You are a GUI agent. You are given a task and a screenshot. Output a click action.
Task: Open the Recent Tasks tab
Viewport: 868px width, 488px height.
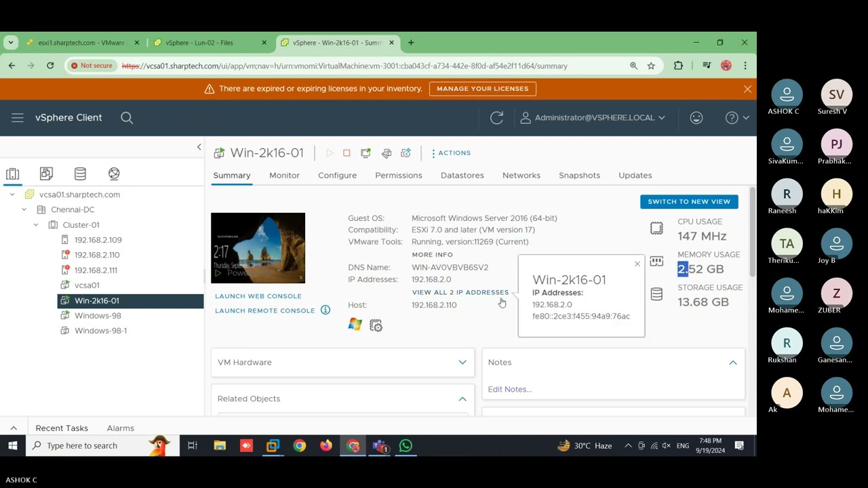[62, 428]
